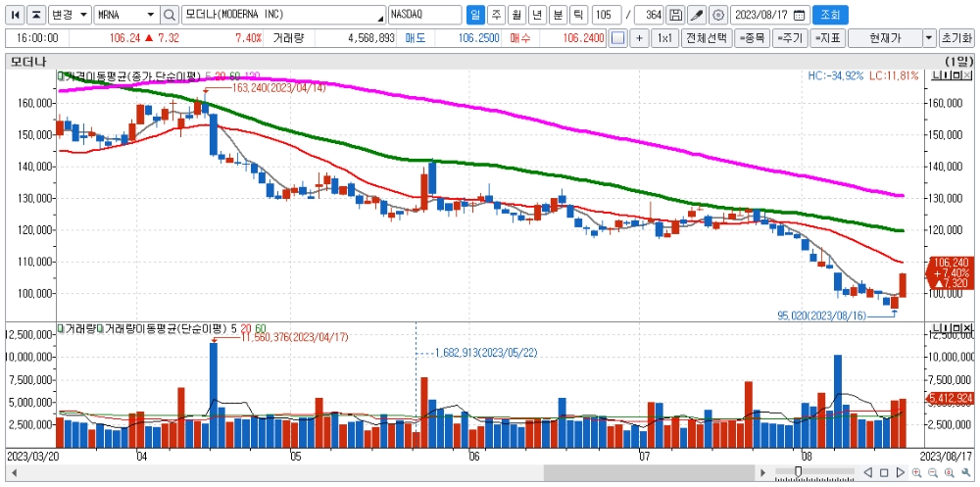Open chart settings gear icon
The width and height of the screenshot is (980, 487).
click(718, 15)
